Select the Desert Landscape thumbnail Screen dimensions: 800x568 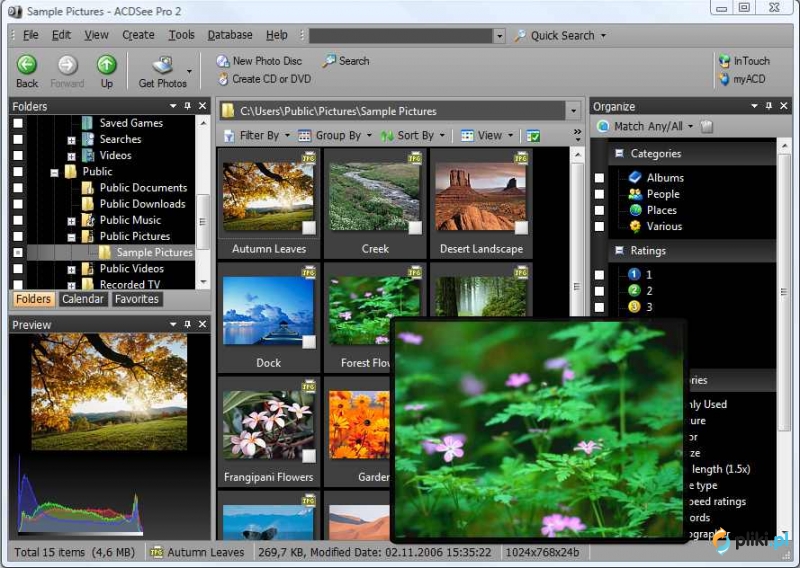(x=482, y=204)
